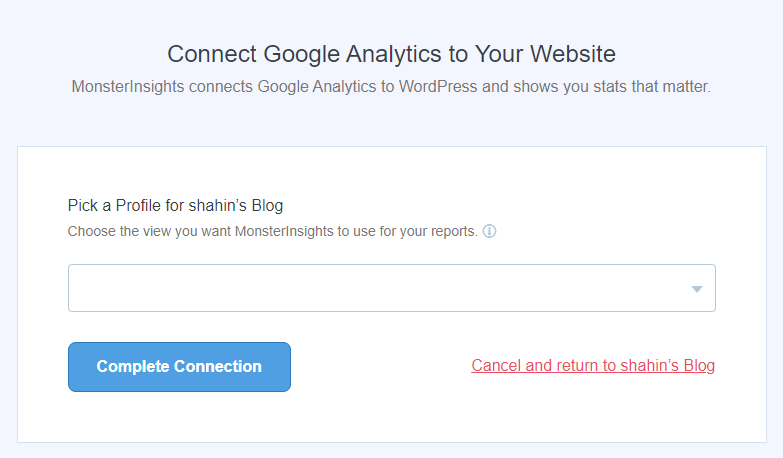Click the Connect Google Analytics heading
This screenshot has width=783, height=458.
click(391, 54)
